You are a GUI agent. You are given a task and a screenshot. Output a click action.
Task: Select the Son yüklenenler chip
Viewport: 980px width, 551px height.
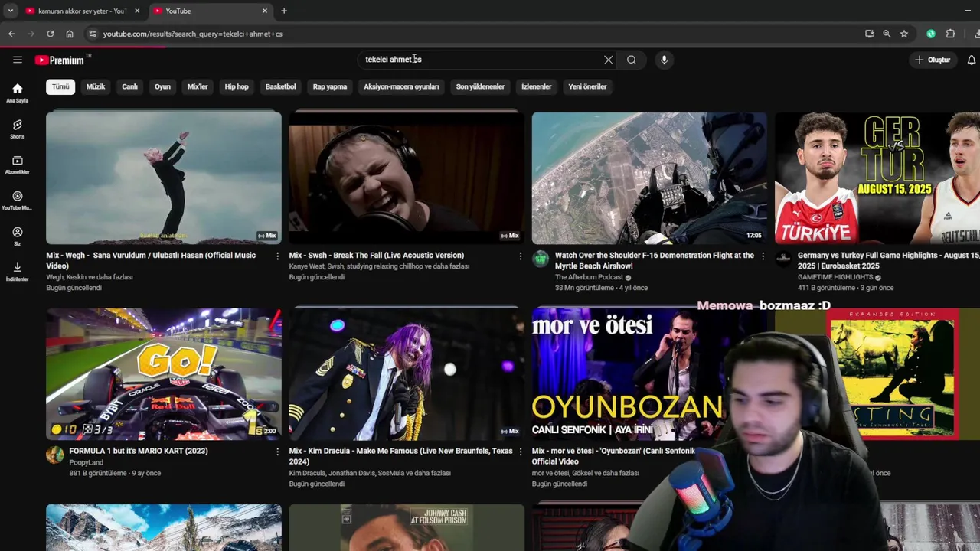(x=480, y=86)
